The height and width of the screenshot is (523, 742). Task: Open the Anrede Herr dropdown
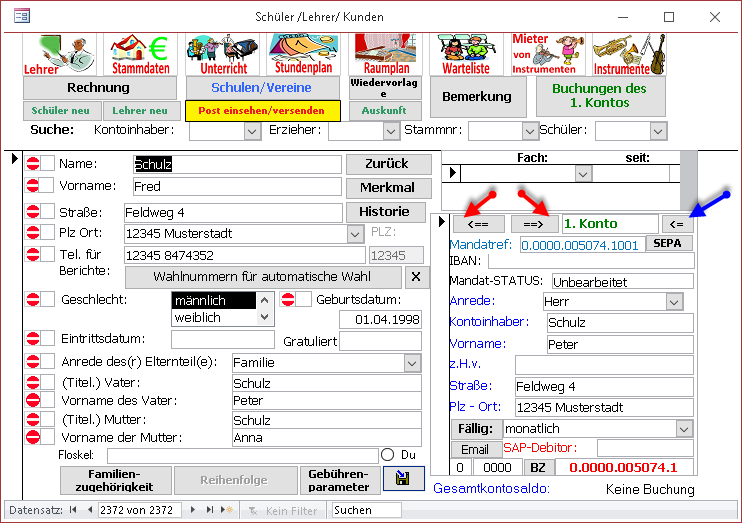point(673,301)
